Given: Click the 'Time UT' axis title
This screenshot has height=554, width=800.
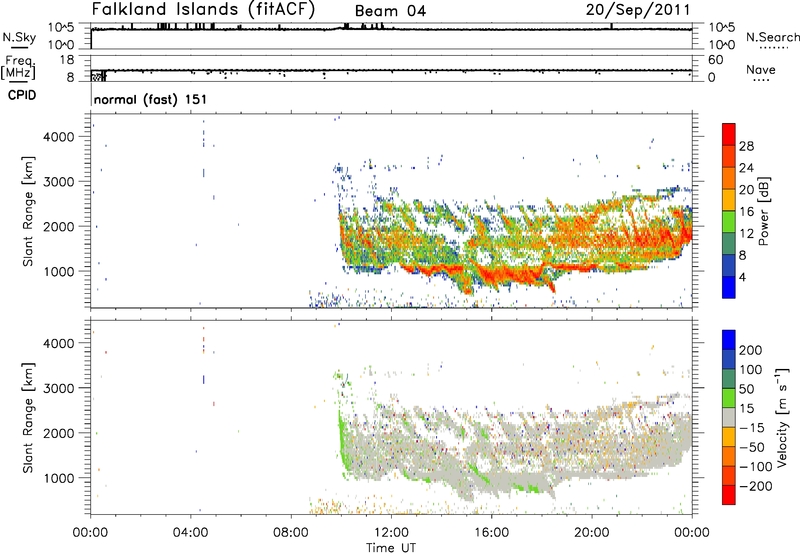Looking at the screenshot, I should pos(391,547).
